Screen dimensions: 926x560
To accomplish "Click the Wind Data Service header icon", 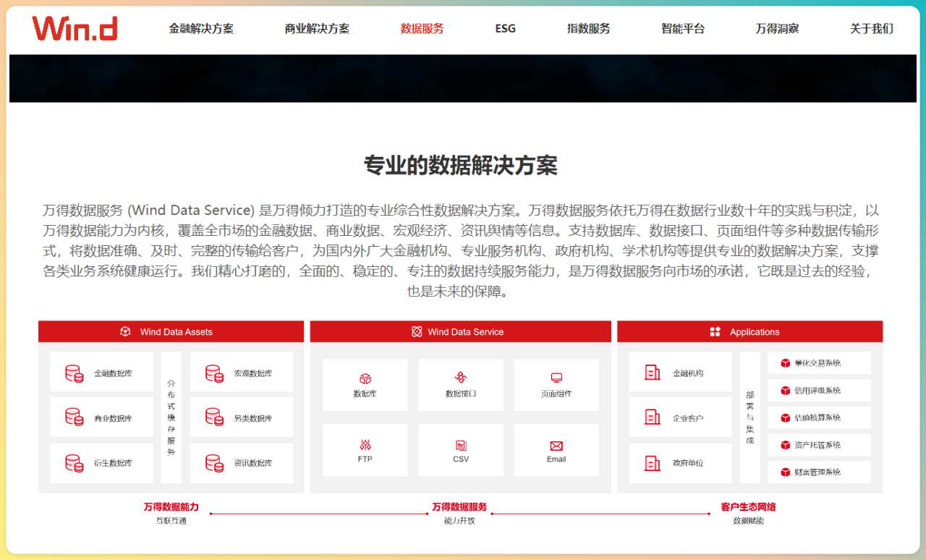I will (x=417, y=331).
